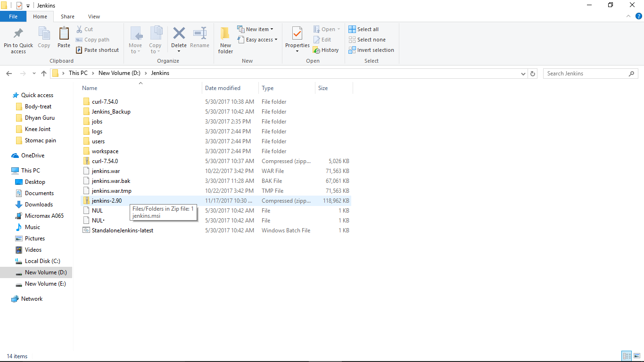Image resolution: width=644 pixels, height=362 pixels.
Task: Open the File menu
Action: pos(13,16)
